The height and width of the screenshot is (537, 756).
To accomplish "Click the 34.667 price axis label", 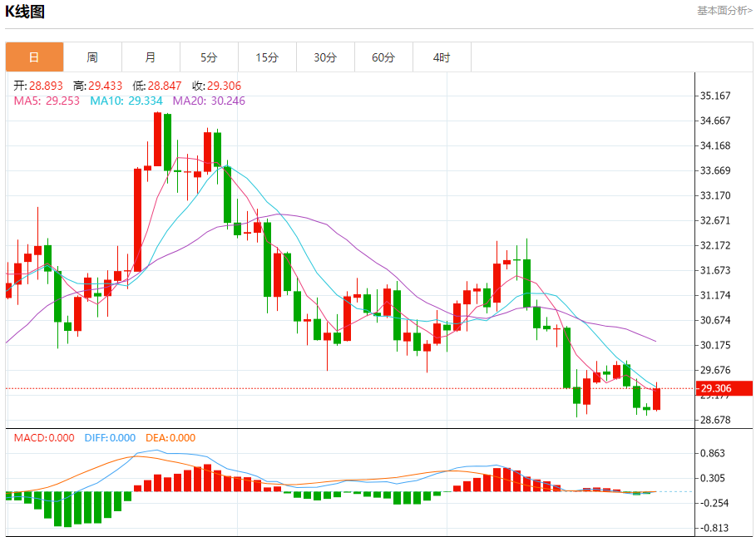I will pyautogui.click(x=715, y=121).
